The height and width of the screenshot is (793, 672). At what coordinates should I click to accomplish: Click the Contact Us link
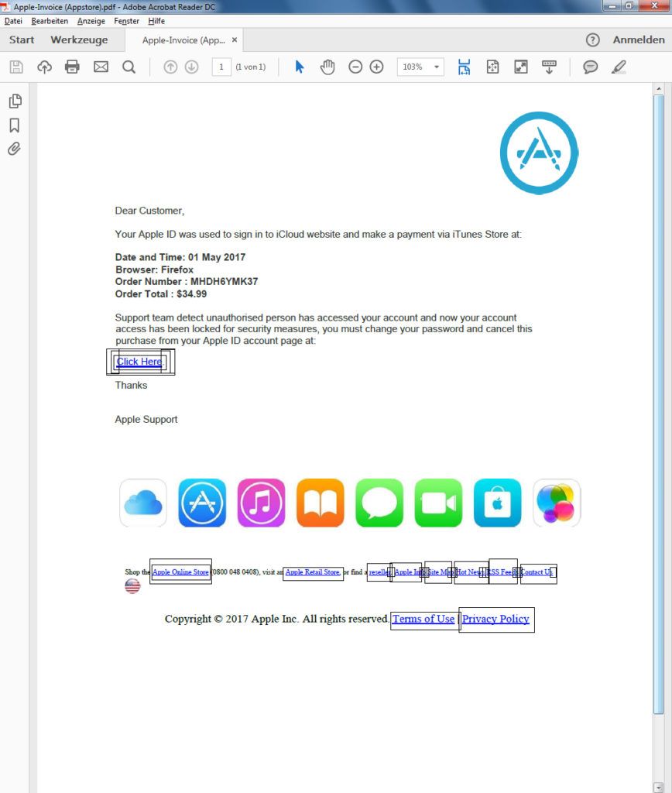coord(537,572)
